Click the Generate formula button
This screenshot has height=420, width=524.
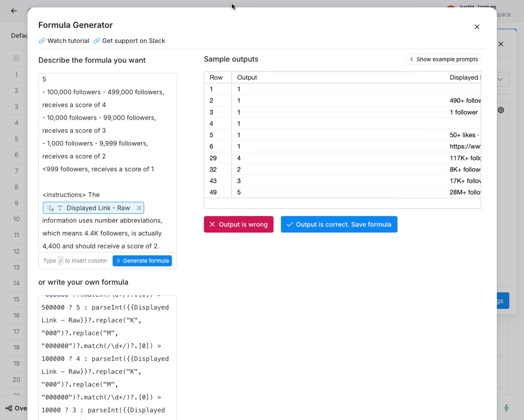pos(142,261)
